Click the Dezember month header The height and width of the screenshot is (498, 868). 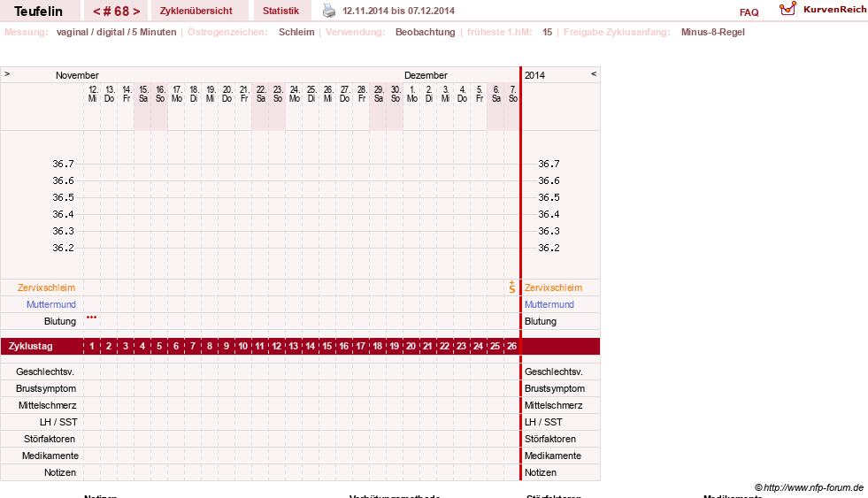click(x=426, y=75)
